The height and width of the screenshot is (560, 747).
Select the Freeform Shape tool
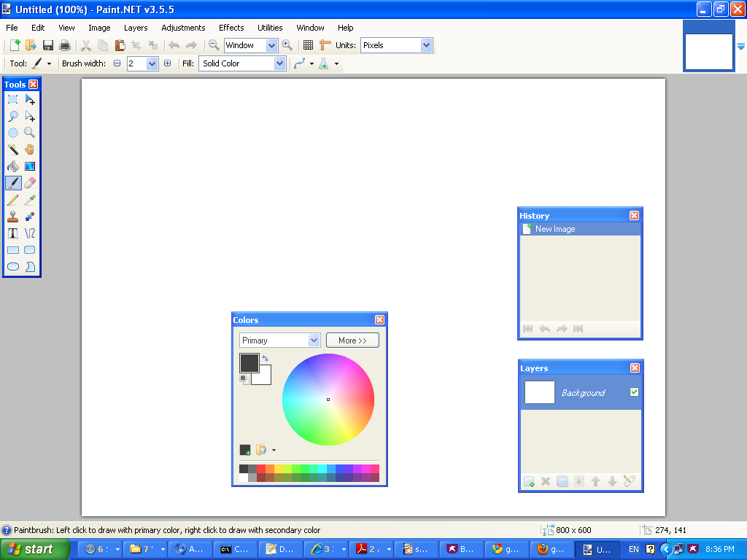(x=29, y=267)
